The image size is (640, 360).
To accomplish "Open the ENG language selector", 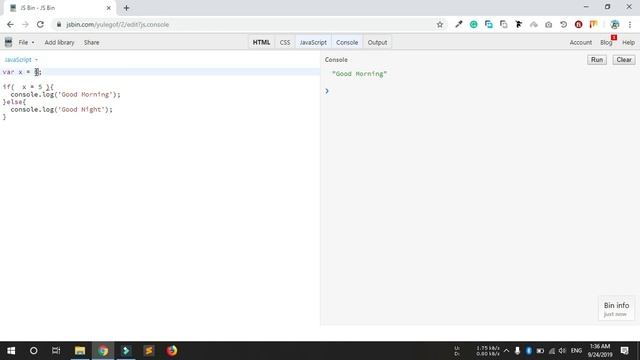I will tap(576, 351).
